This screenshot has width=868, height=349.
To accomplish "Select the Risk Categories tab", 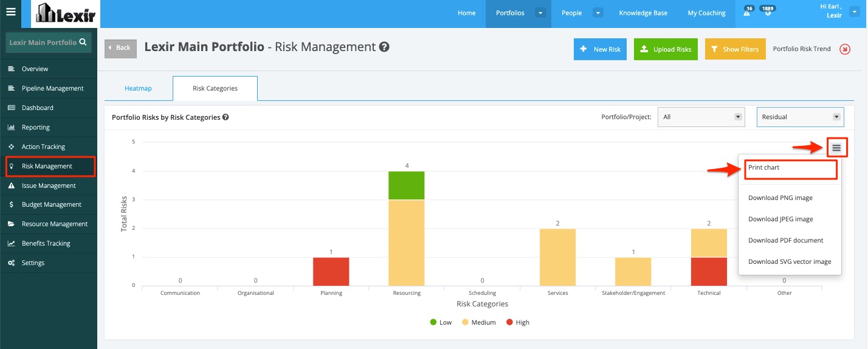I will click(215, 88).
